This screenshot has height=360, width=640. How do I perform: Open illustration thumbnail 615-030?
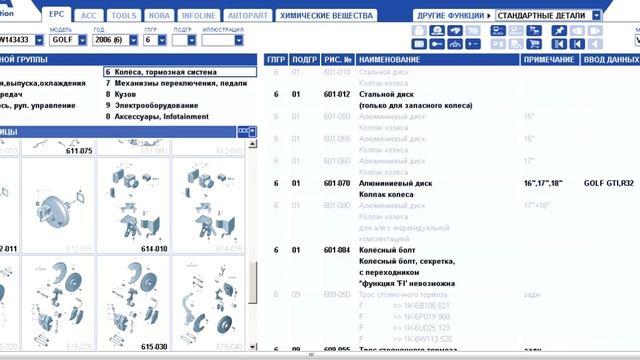tap(133, 304)
